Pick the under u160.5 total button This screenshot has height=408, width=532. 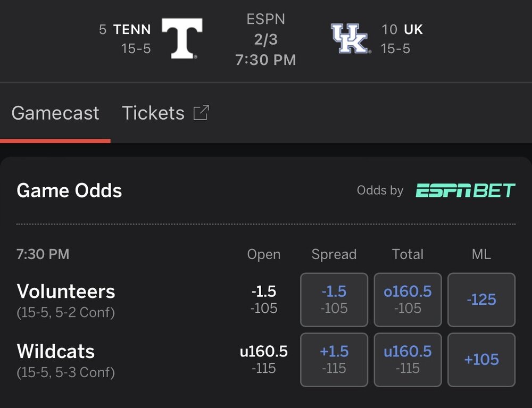point(408,360)
